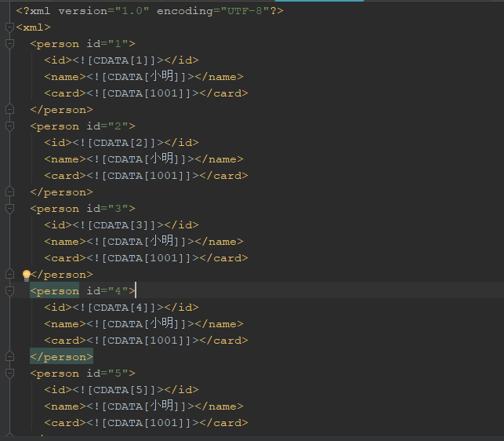Click the name line under person 4

point(143,324)
